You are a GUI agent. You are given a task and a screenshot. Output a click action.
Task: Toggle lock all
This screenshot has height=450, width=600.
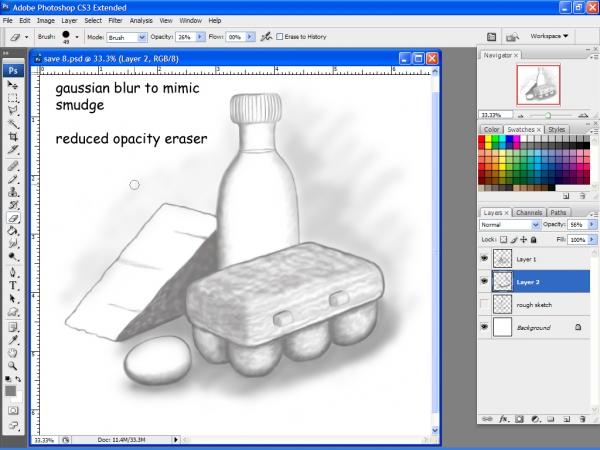click(x=533, y=240)
